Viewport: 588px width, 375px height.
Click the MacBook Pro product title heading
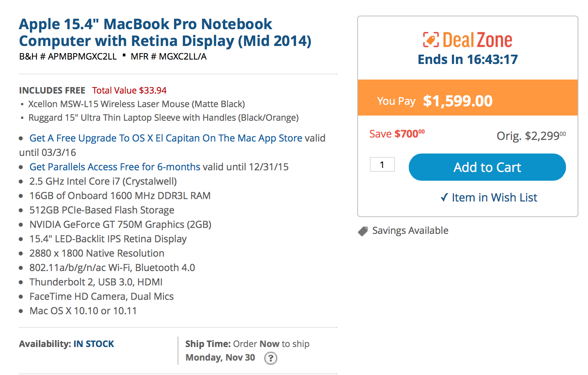coord(165,32)
